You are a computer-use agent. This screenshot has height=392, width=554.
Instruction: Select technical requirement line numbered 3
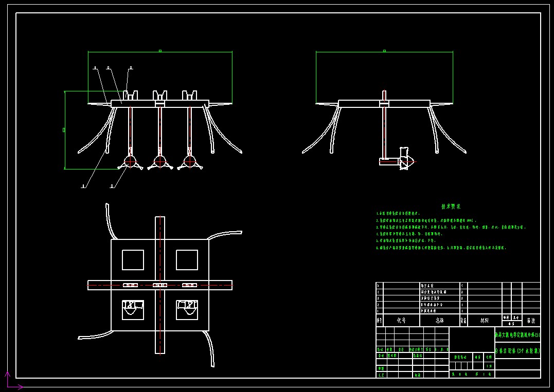451,227
